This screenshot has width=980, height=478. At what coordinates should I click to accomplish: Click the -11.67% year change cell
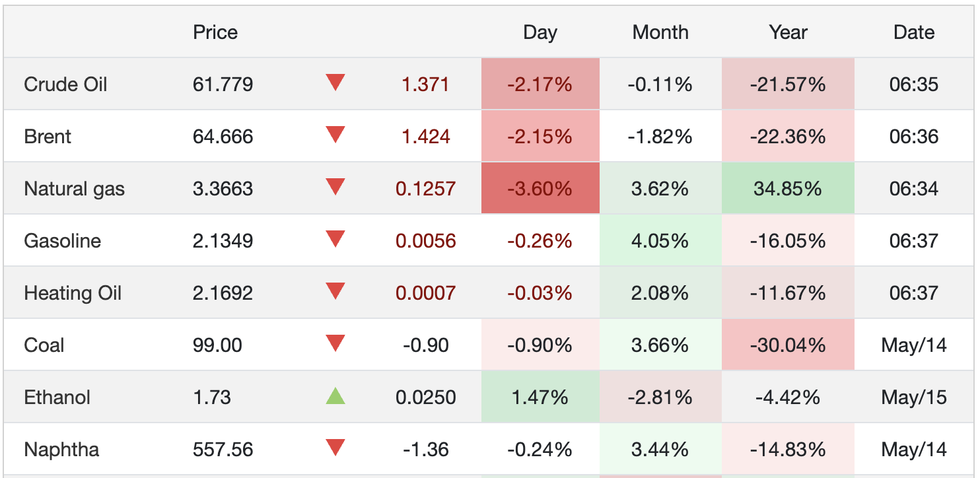click(788, 292)
